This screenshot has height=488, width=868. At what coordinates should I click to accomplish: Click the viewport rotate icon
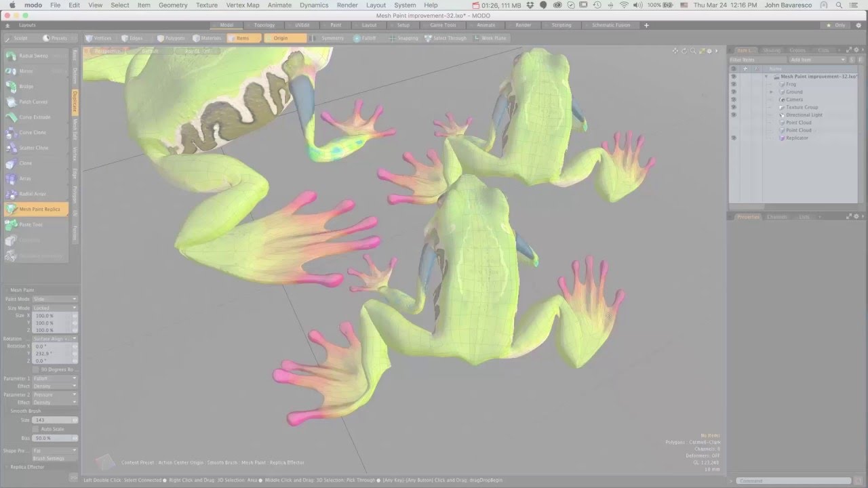point(684,51)
